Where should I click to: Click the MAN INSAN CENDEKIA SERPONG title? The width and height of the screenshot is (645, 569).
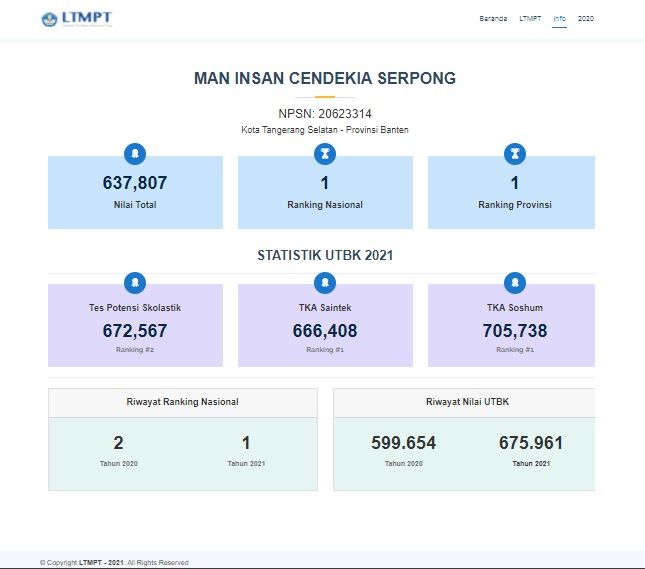pyautogui.click(x=325, y=78)
